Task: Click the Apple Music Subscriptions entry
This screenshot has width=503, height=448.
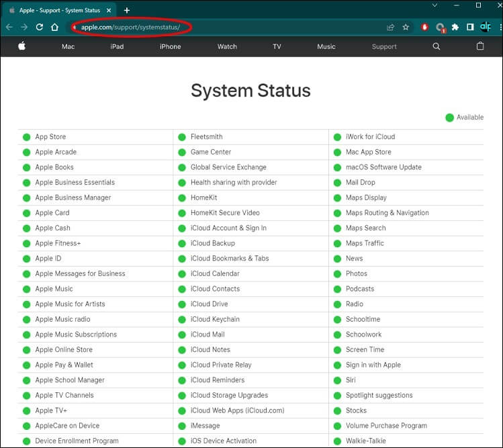Action: coord(76,334)
